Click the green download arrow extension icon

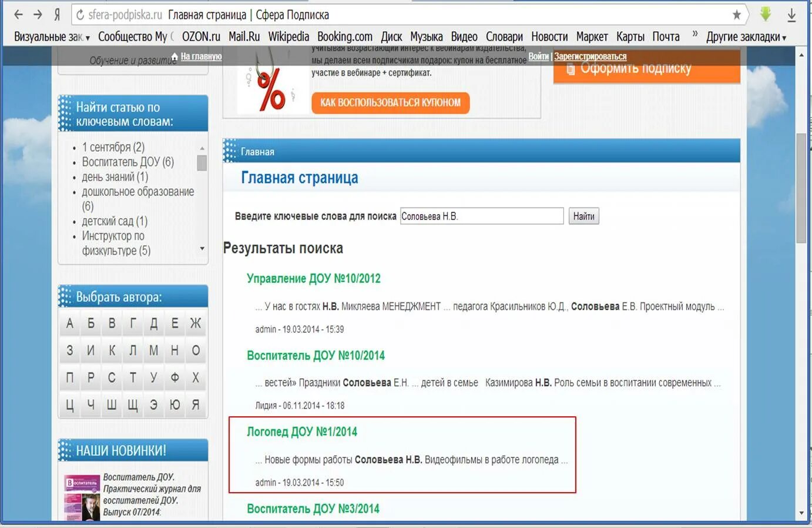(x=766, y=14)
